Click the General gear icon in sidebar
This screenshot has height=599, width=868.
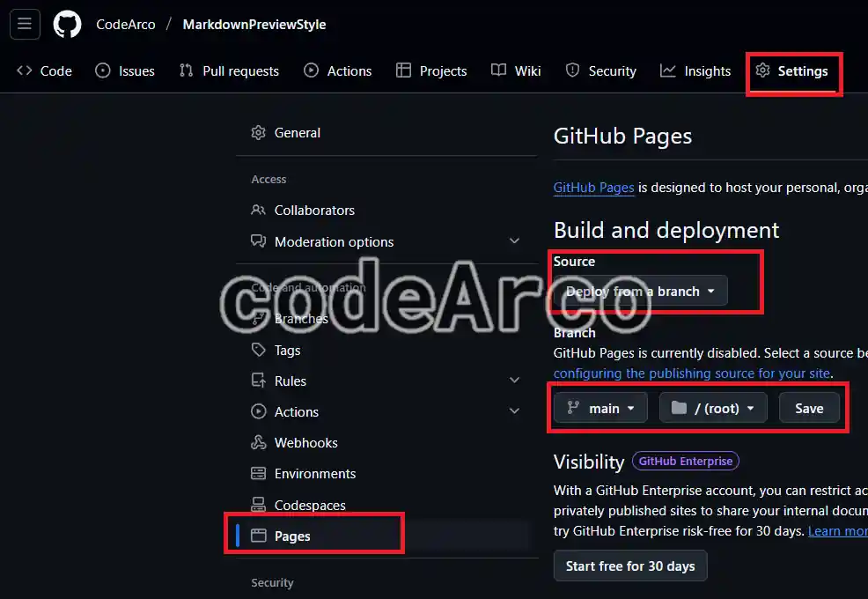(259, 132)
